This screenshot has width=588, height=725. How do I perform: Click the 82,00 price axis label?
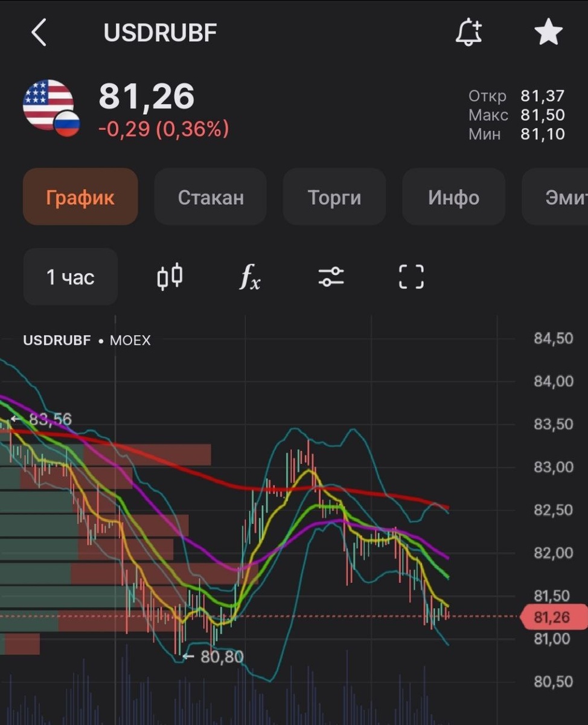click(553, 553)
